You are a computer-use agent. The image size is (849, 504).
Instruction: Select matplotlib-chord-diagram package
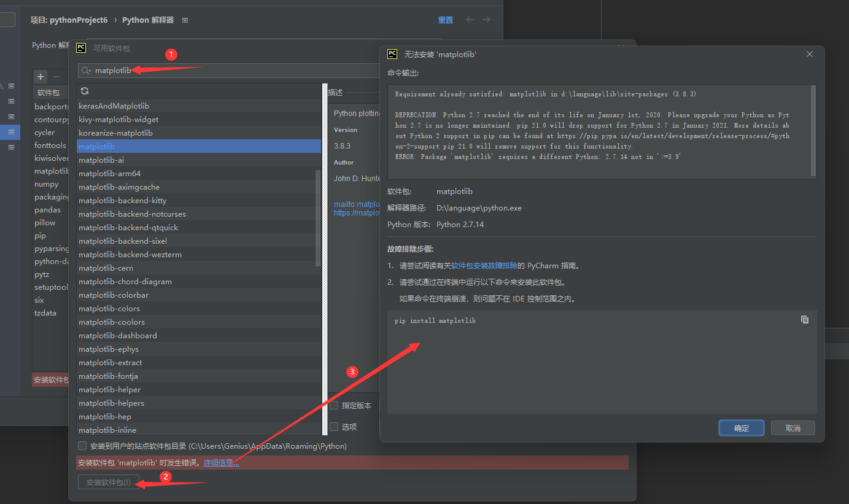click(199, 281)
